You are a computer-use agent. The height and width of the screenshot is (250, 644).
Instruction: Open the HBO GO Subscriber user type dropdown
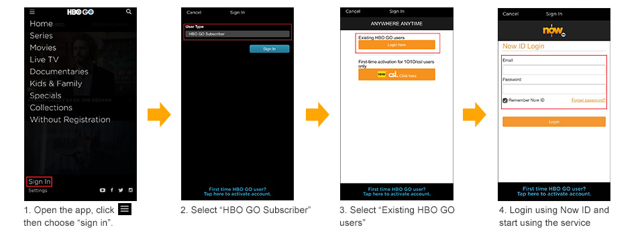pos(237,34)
